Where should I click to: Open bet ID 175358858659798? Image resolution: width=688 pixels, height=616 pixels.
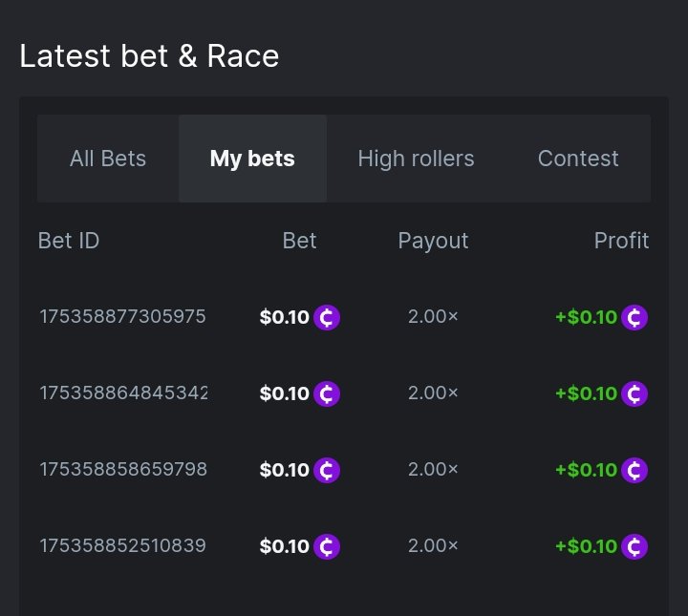coord(122,470)
